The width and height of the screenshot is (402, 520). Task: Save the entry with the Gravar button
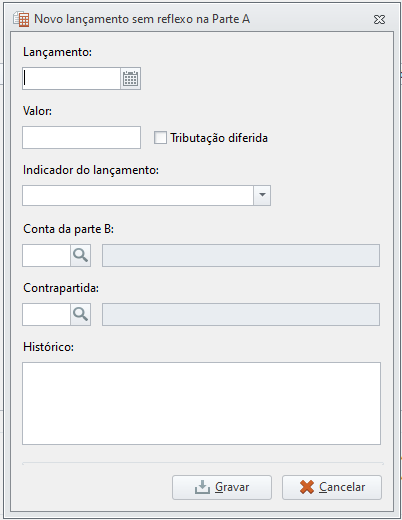point(222,487)
